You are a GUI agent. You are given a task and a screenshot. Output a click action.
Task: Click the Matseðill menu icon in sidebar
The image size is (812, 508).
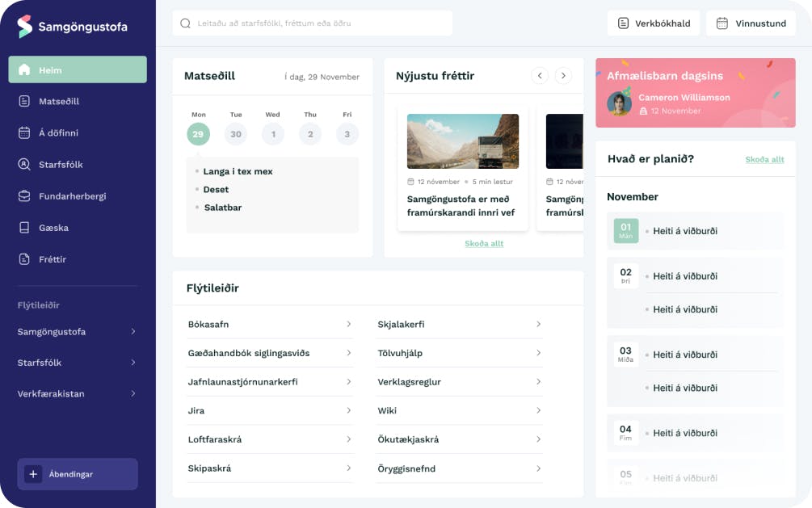pos(24,101)
